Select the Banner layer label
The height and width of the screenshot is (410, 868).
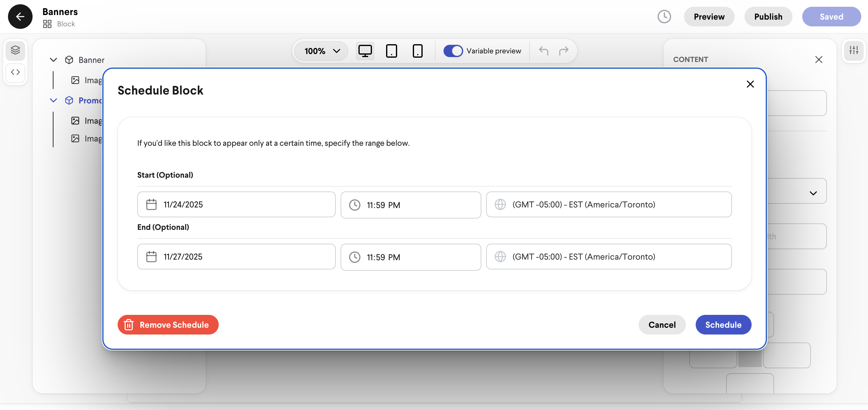pos(91,60)
